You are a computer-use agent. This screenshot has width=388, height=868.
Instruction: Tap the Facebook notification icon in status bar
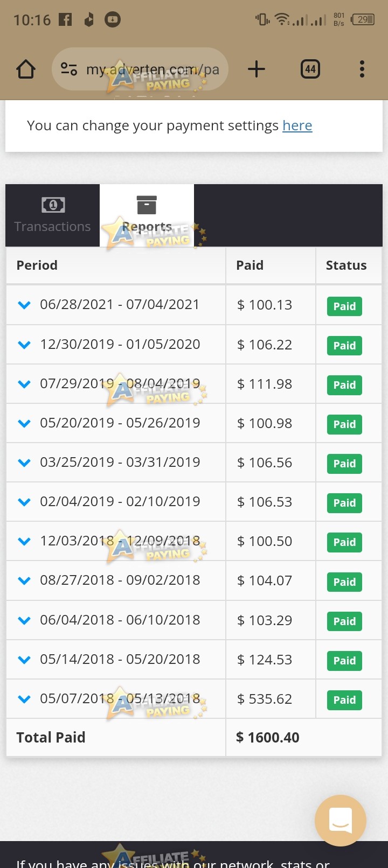click(65, 20)
